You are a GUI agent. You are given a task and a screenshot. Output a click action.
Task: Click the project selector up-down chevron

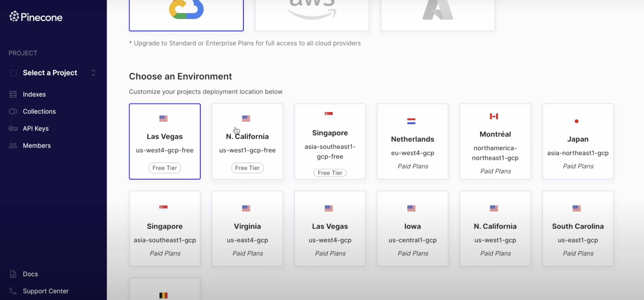point(93,73)
